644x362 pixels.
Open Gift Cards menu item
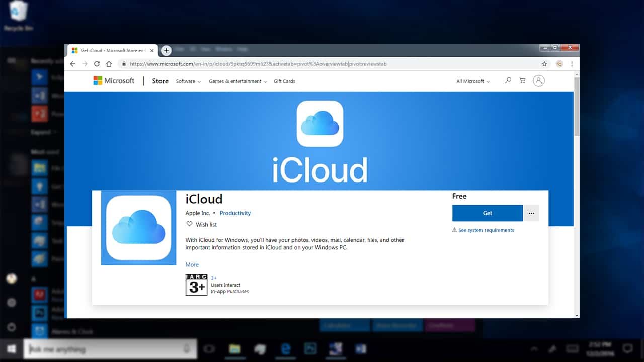[284, 81]
